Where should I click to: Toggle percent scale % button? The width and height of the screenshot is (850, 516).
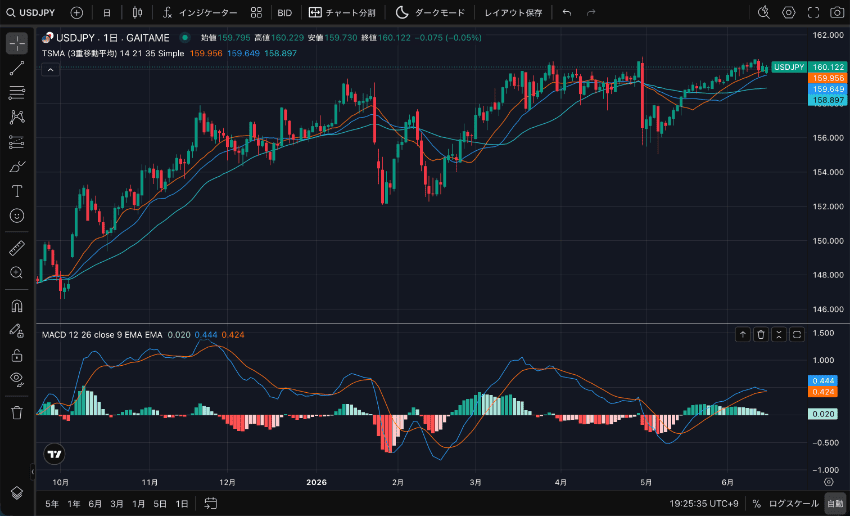coord(757,504)
